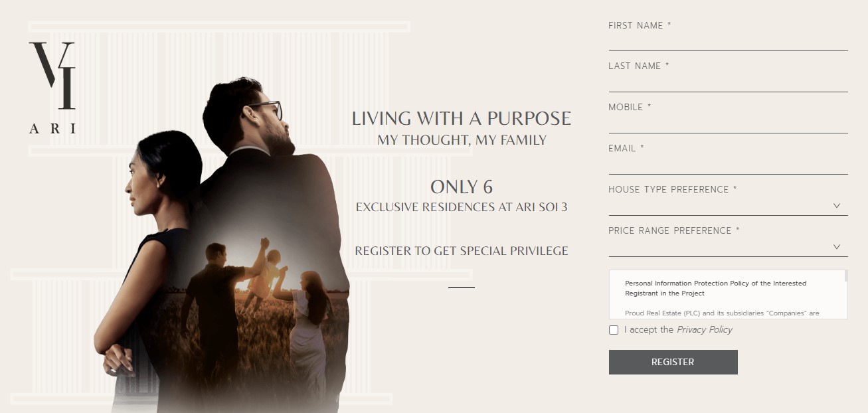Viewport: 868px width, 413px height.
Task: Click the Living With A Purpose heading
Action: pos(462,118)
